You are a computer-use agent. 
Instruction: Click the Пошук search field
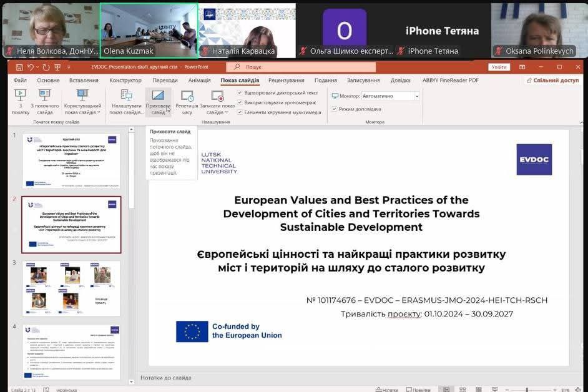tap(301, 67)
